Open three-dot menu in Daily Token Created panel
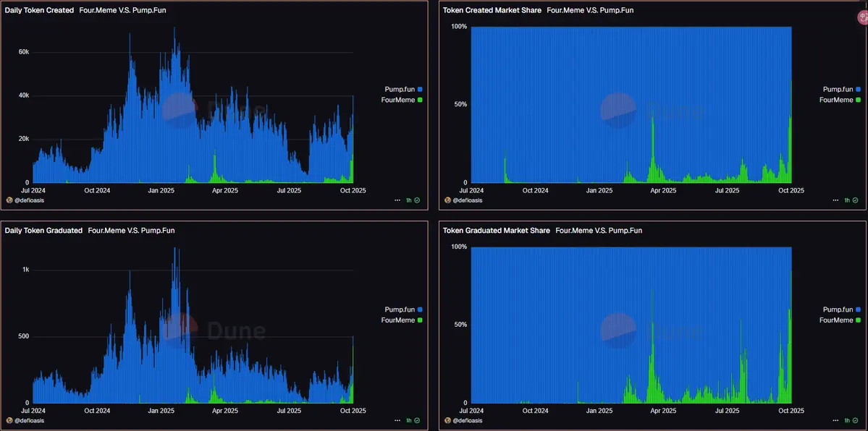 pos(397,200)
